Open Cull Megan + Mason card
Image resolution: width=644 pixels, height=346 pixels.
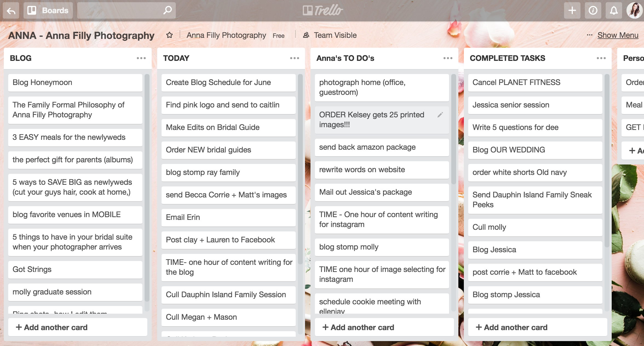point(229,317)
